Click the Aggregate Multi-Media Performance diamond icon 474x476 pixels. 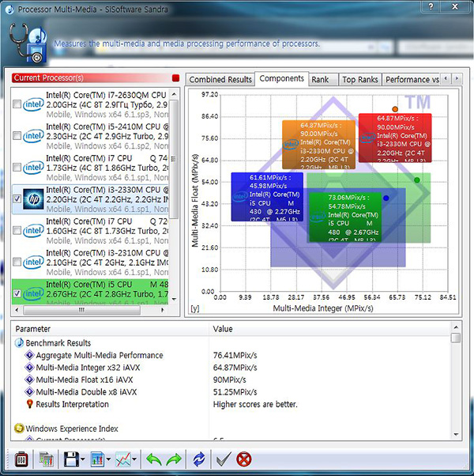pyautogui.click(x=29, y=355)
